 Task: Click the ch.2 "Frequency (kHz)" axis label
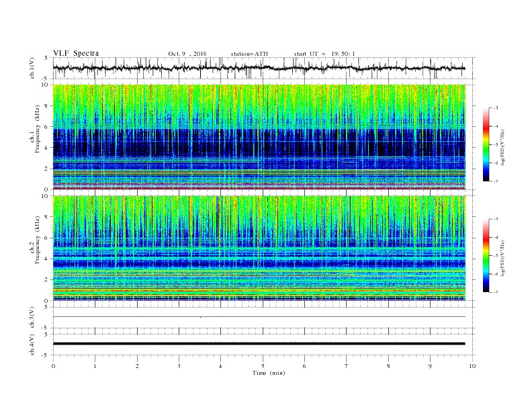tap(37, 240)
